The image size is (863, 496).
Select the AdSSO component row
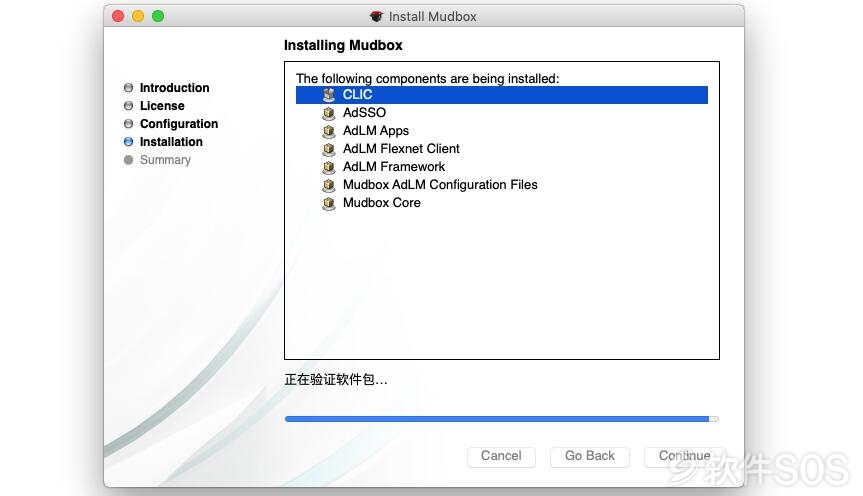(x=501, y=113)
